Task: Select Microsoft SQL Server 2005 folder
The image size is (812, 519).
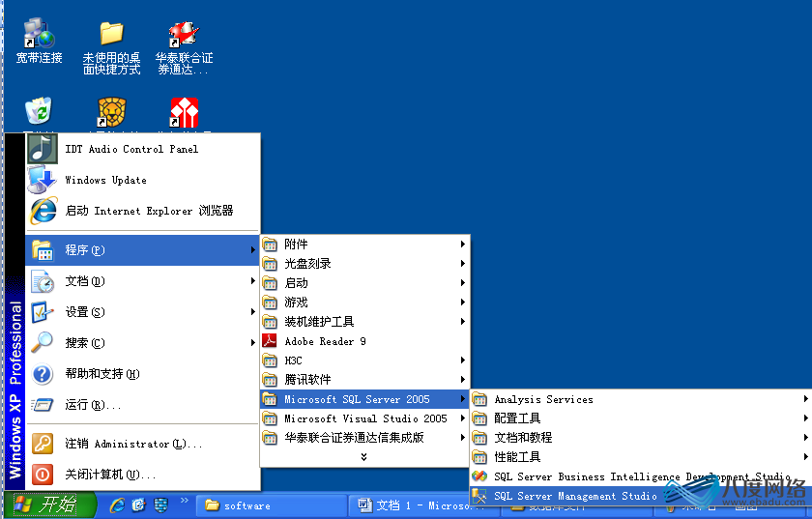Action: coord(365,399)
